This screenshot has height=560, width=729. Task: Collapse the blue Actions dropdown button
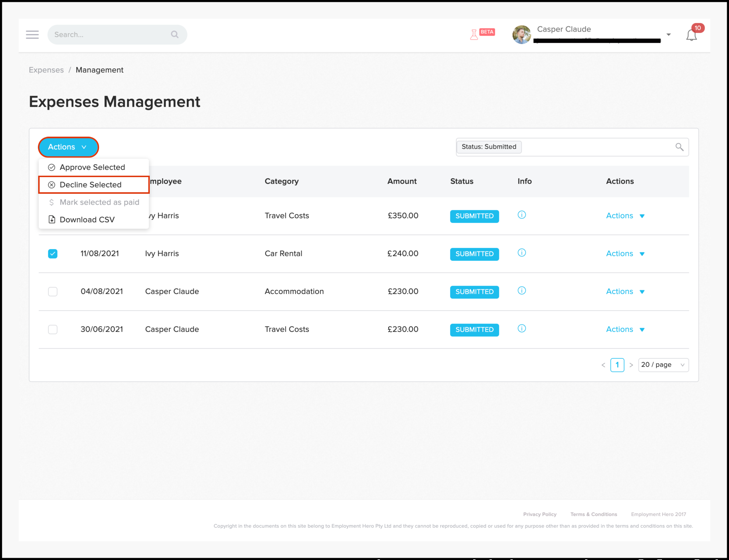click(68, 147)
